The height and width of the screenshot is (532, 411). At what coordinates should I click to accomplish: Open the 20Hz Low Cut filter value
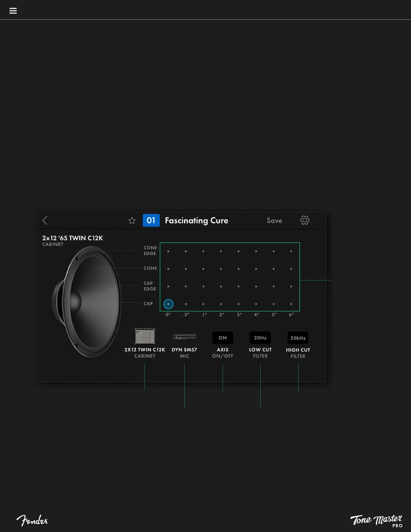pos(260,338)
